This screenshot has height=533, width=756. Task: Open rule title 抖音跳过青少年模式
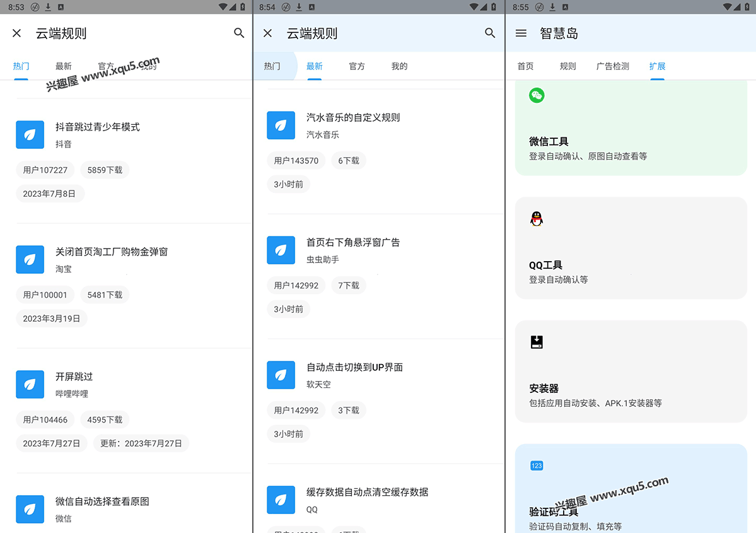point(97,127)
